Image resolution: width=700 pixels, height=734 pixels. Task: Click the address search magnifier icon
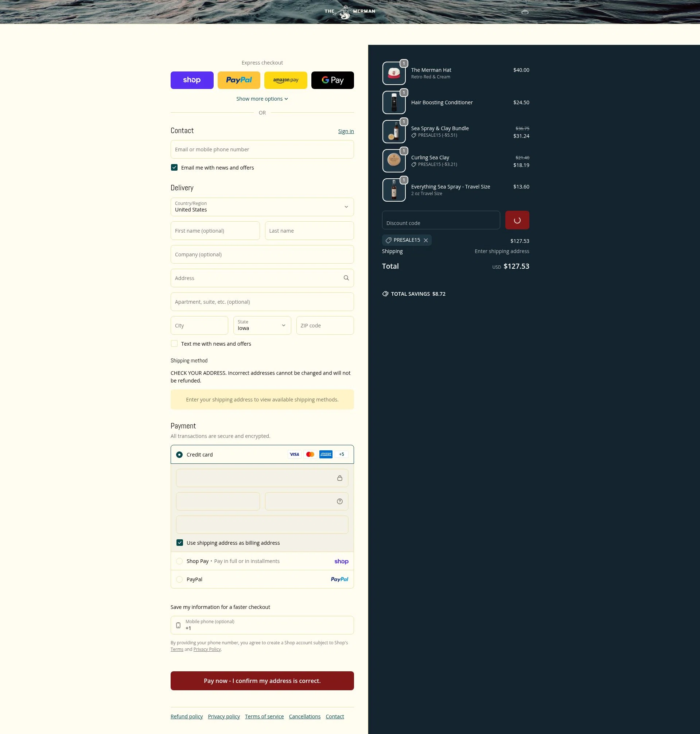pos(346,277)
